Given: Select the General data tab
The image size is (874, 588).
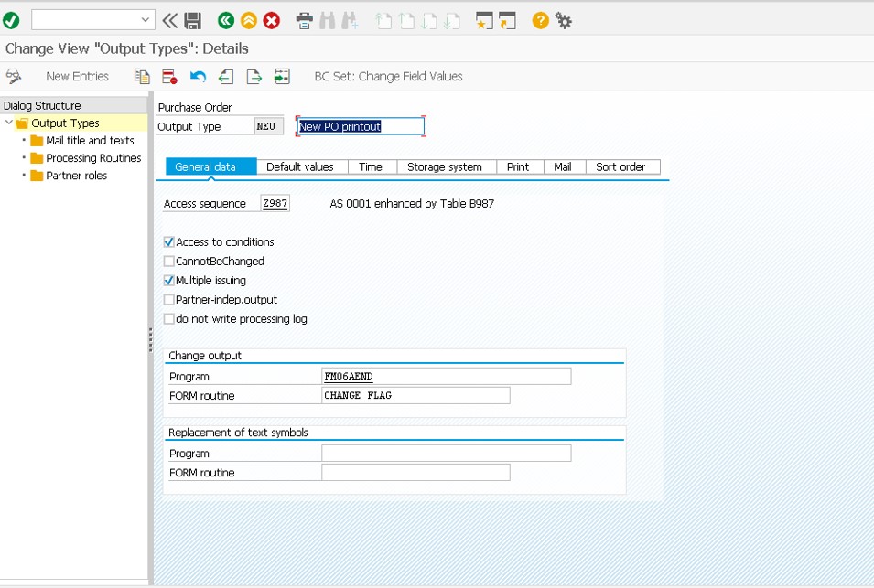Looking at the screenshot, I should point(210,166).
